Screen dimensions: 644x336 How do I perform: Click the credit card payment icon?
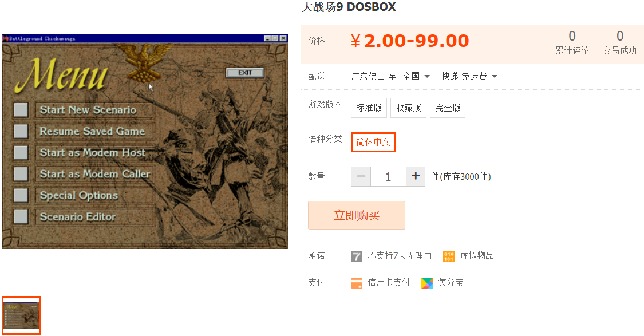[x=357, y=283]
